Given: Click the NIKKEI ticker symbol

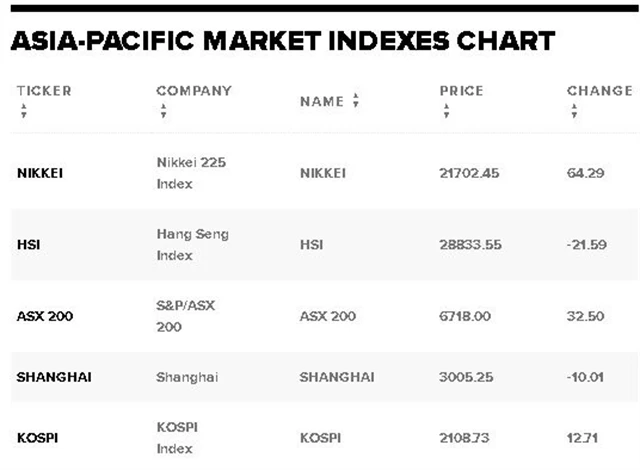Looking at the screenshot, I should click(40, 173).
